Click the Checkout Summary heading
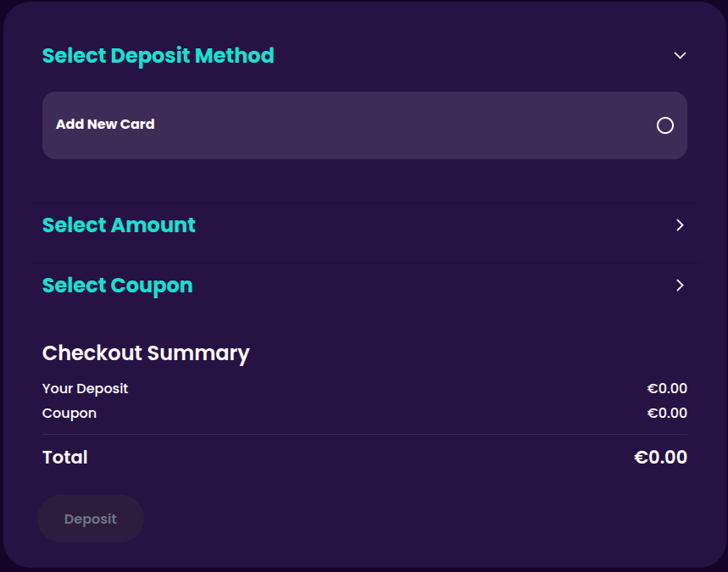Screen dimensions: 728x572 [146, 353]
